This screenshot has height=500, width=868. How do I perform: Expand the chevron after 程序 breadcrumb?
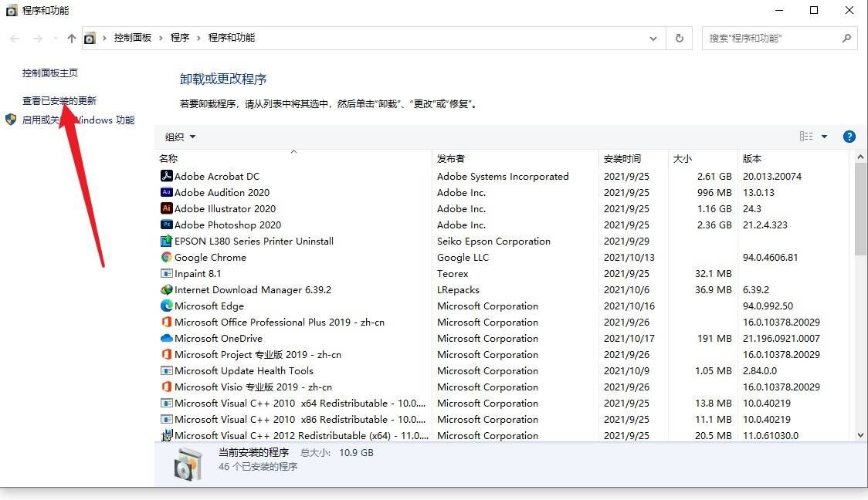198,38
